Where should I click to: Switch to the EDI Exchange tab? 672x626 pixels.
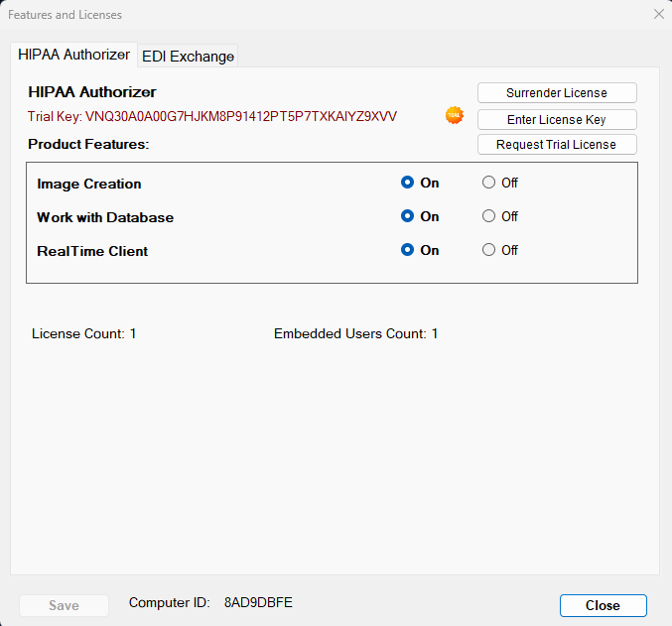coord(188,57)
